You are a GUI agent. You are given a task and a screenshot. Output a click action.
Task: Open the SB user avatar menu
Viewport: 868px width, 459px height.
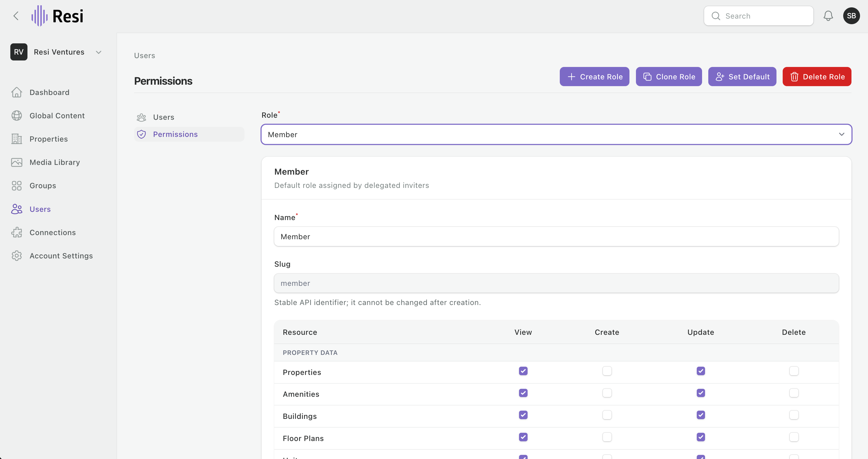(851, 16)
